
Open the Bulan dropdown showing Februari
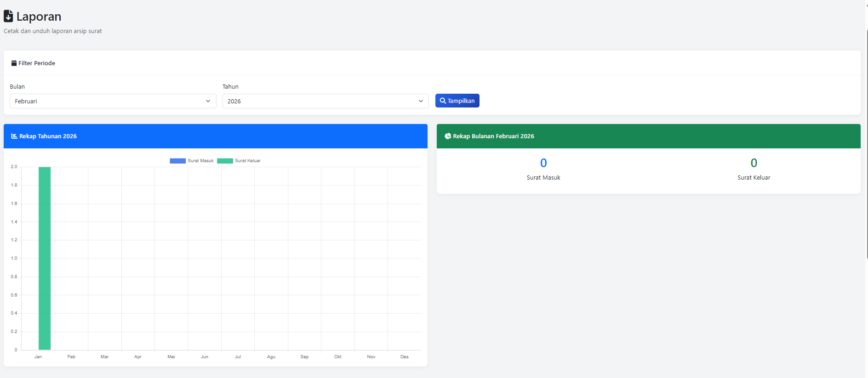pyautogui.click(x=113, y=101)
